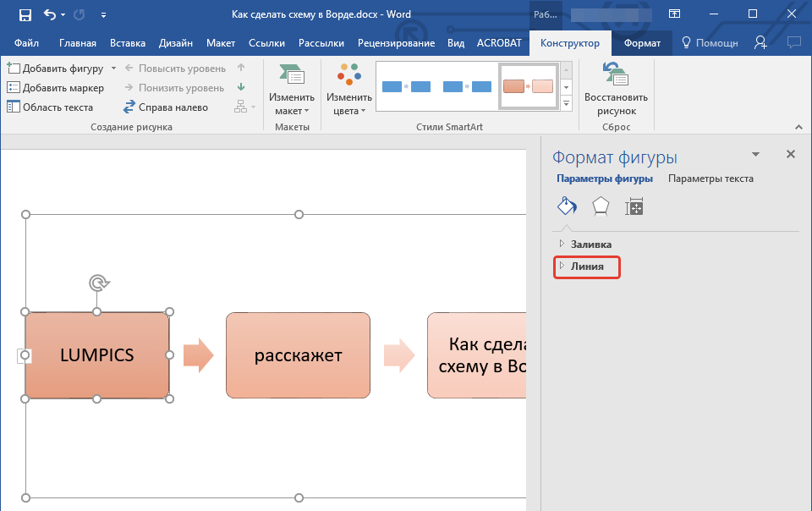
Task: Click the Save icon in title bar
Action: coord(25,14)
